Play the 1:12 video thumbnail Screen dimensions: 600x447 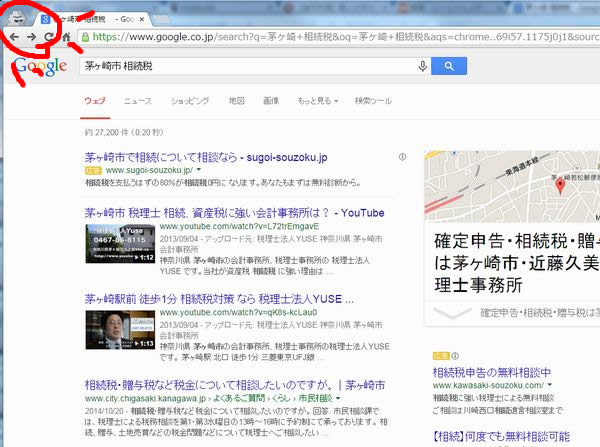pos(120,244)
